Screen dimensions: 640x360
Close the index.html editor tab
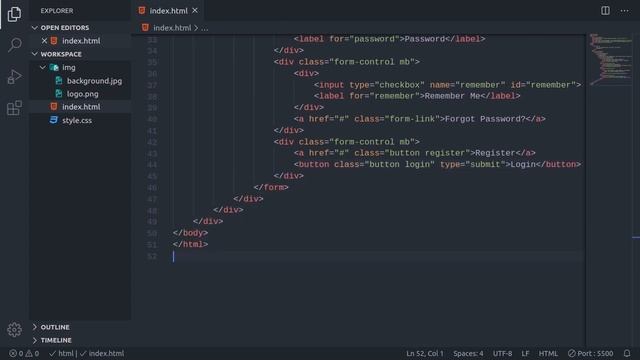[x=195, y=11]
